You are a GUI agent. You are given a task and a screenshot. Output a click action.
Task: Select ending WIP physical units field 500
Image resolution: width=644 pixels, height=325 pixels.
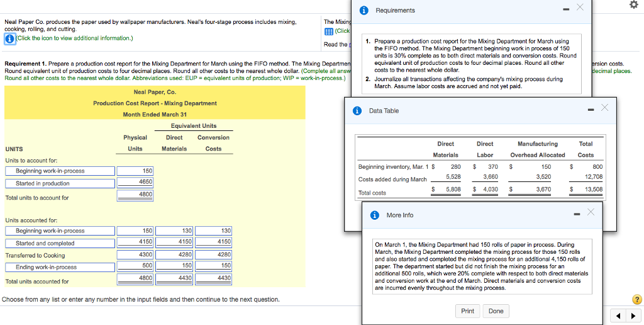(x=135, y=266)
